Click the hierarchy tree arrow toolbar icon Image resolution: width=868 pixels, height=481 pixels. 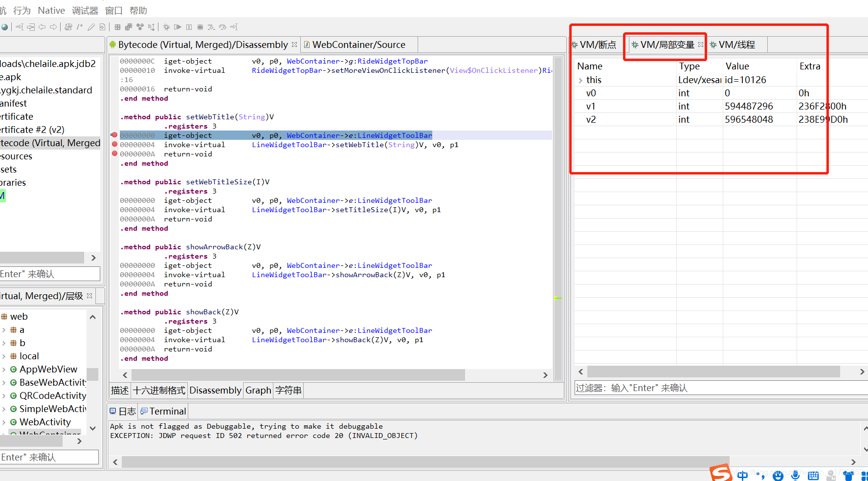[151, 27]
